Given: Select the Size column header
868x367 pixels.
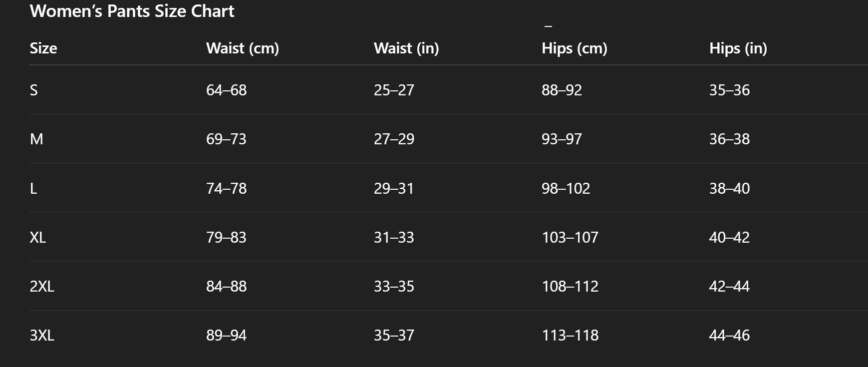Looking at the screenshot, I should (x=43, y=48).
